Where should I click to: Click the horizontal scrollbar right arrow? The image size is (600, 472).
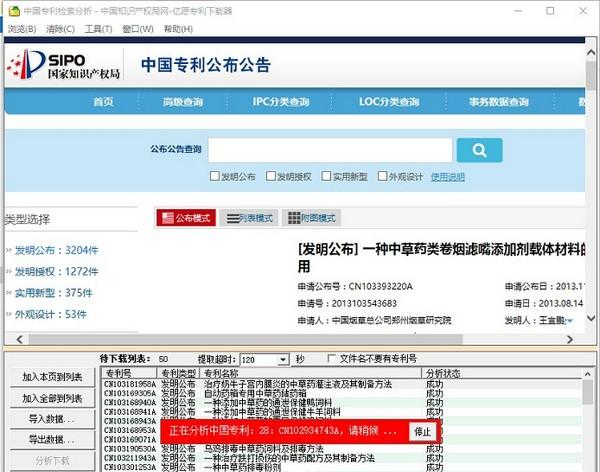(x=570, y=339)
